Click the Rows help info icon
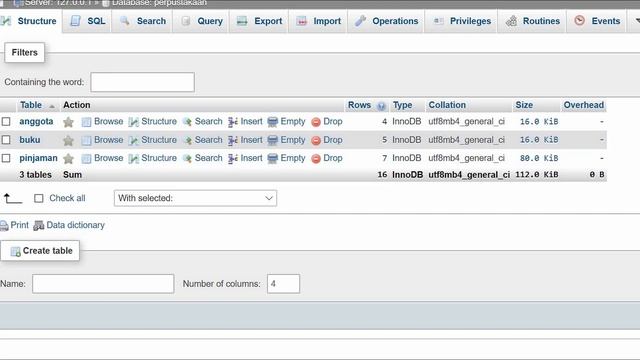Viewport: 640px width, 360px height. click(381, 106)
